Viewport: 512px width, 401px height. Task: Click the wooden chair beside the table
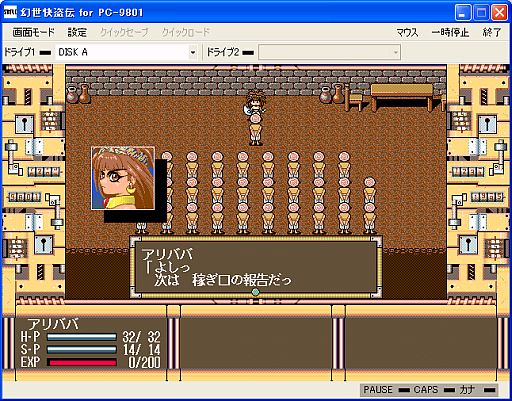click(x=354, y=97)
